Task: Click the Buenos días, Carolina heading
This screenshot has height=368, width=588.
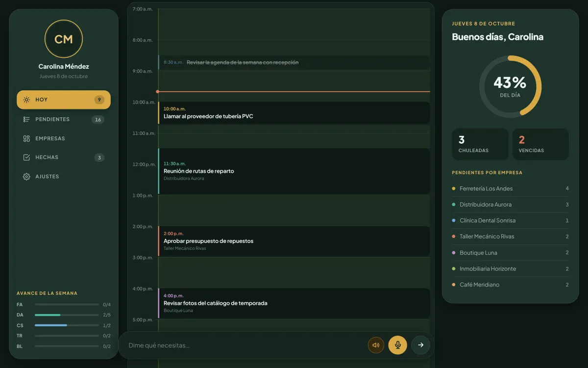Action: (x=497, y=37)
